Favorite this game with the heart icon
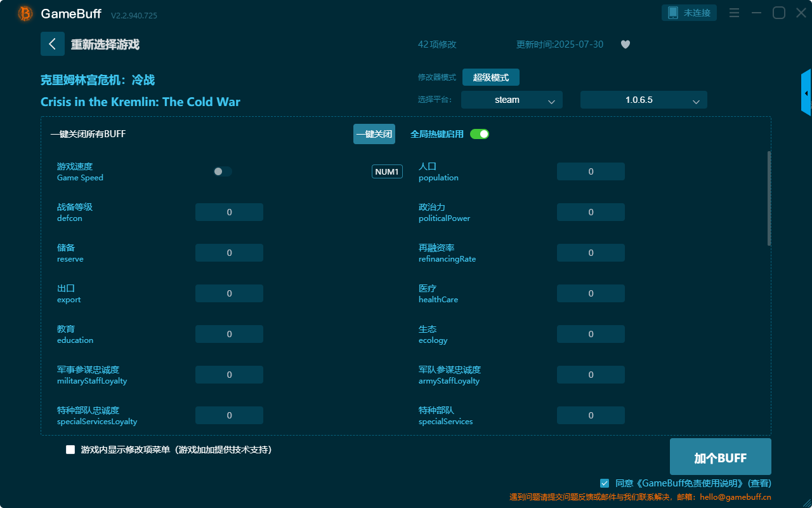 tap(625, 44)
